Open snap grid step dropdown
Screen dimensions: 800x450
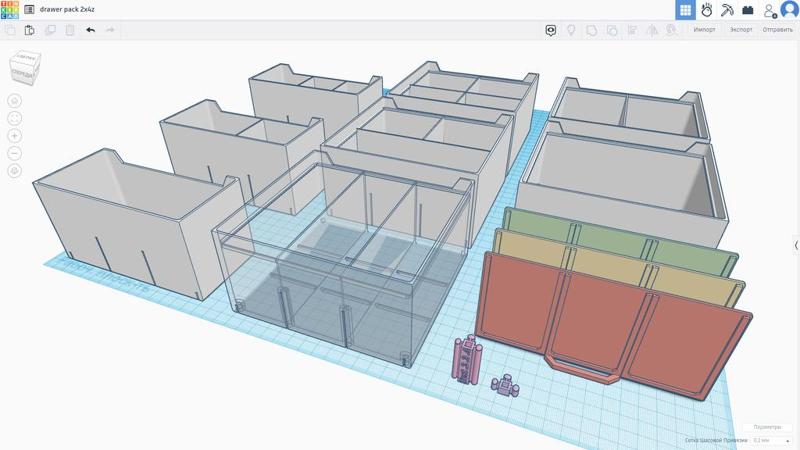point(769,440)
